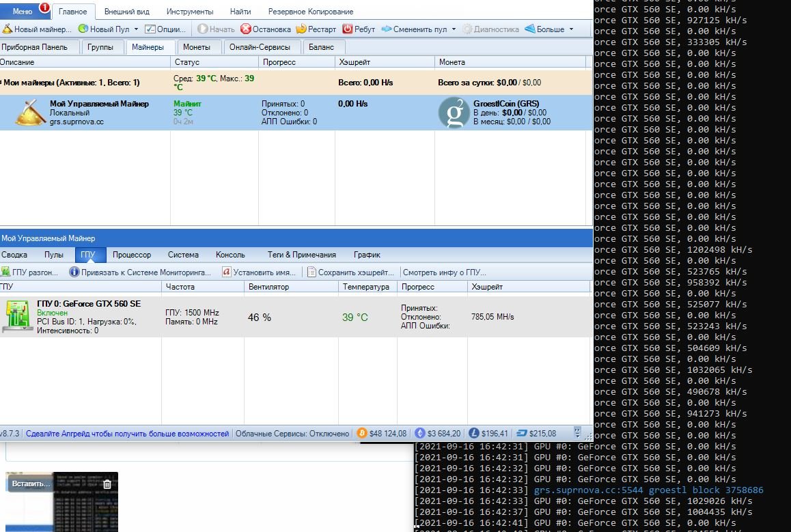This screenshot has width=791, height=532.
Task: Sort by the Температура column header
Action: click(367, 286)
